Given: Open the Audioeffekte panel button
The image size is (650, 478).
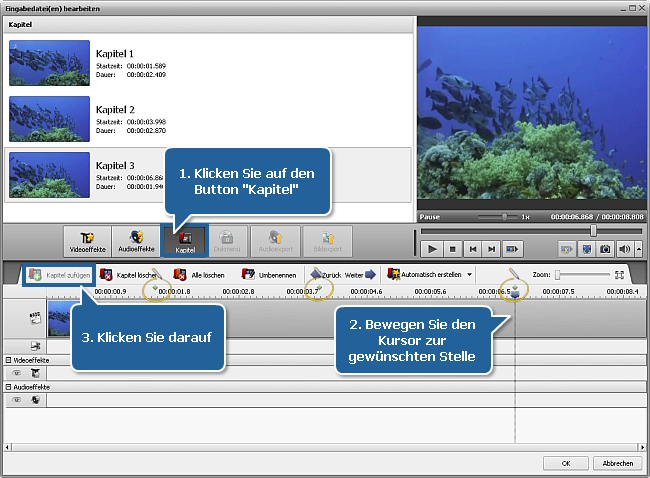Looking at the screenshot, I should [135, 241].
